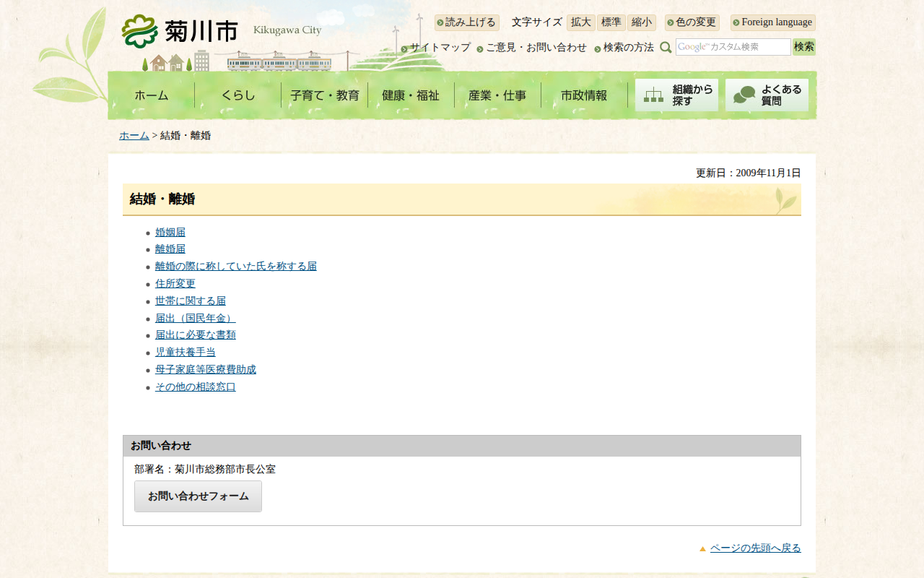Image resolution: width=924 pixels, height=578 pixels.
Task: Go to the 健康・福祉 menu
Action: 411,95
